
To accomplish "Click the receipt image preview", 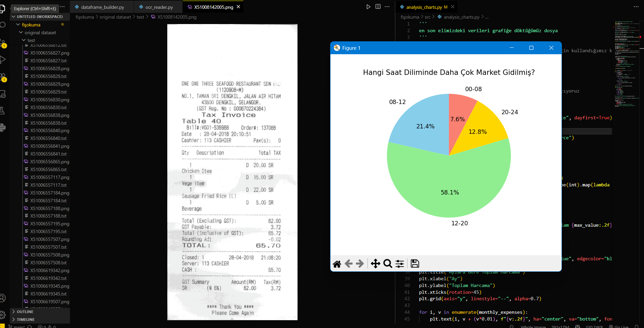I will pyautogui.click(x=232, y=172).
